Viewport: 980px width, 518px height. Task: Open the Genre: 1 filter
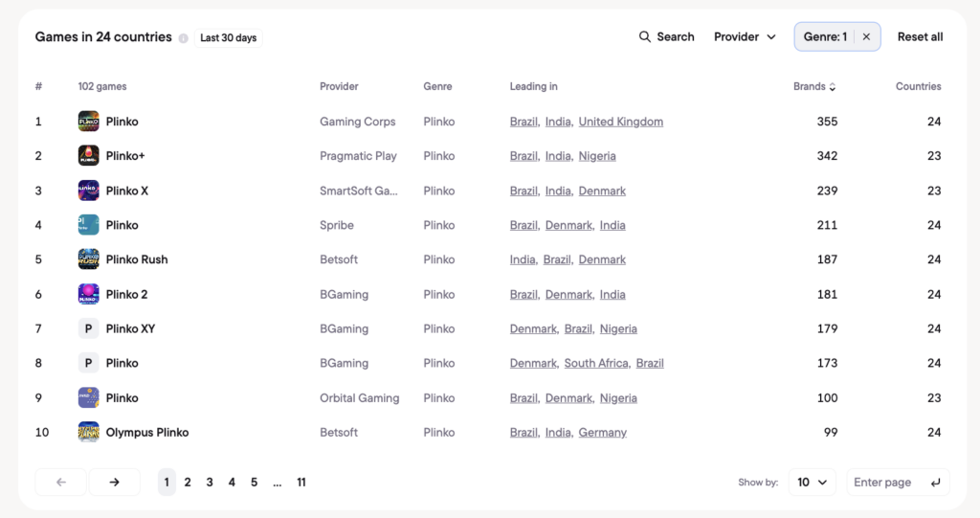pos(825,37)
